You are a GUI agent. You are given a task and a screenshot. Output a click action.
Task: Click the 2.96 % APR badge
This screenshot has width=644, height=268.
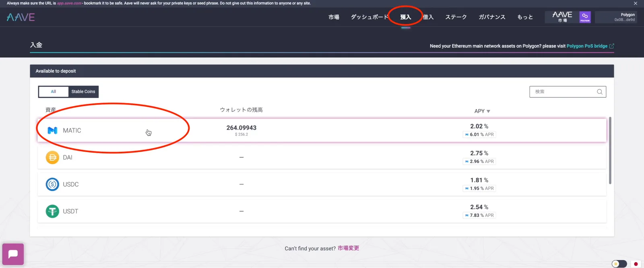[x=479, y=161]
